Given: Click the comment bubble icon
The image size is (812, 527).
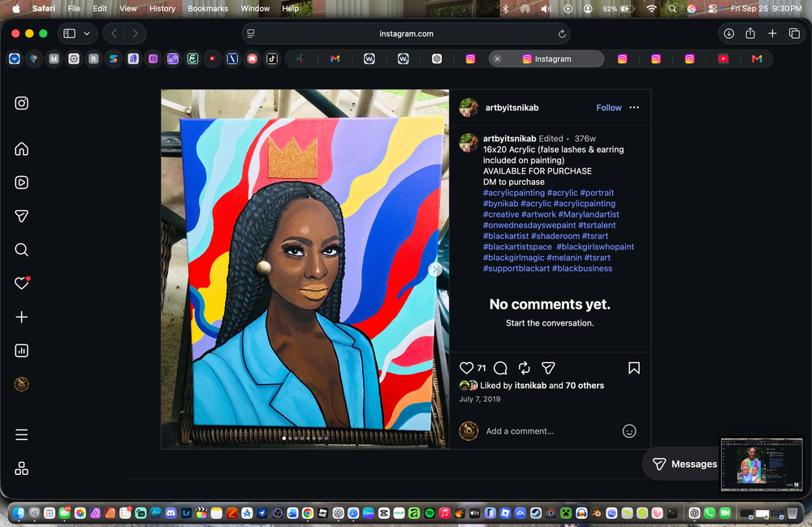Looking at the screenshot, I should [500, 368].
